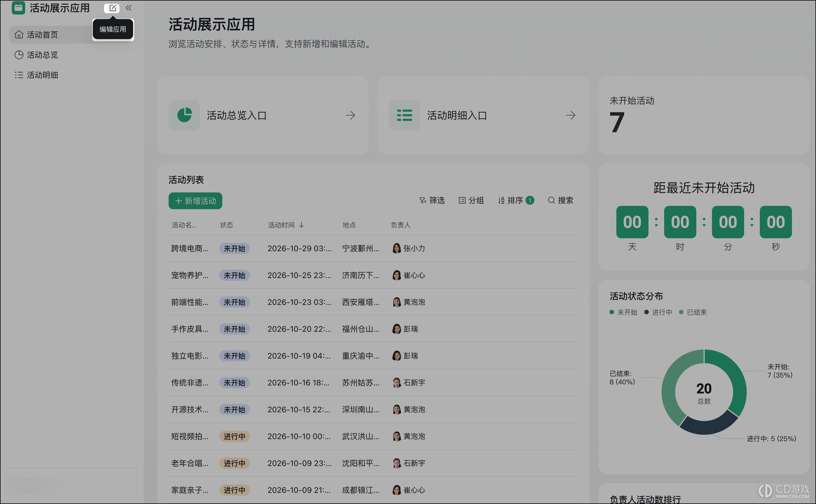Open the 老年合唱 activity row
816x504 pixels.
click(373, 463)
